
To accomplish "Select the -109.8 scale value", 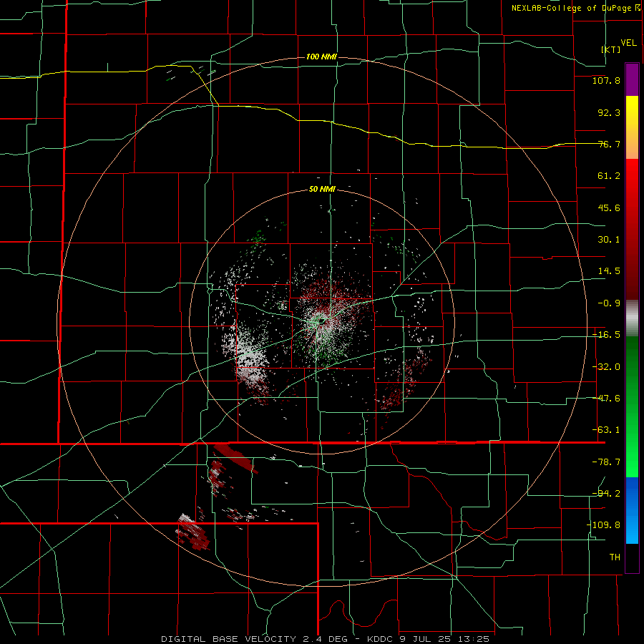I will pos(603,525).
